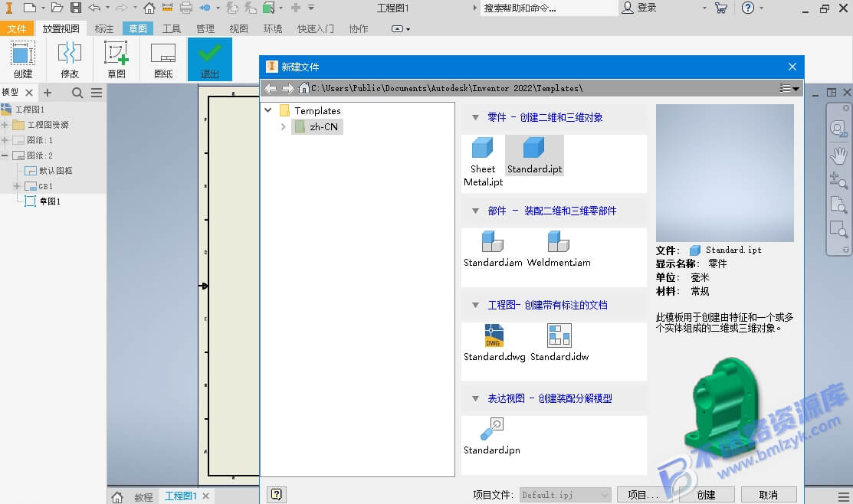This screenshot has width=853, height=504.
Task: Switch to the 管理 ribbon tab
Action: click(205, 28)
